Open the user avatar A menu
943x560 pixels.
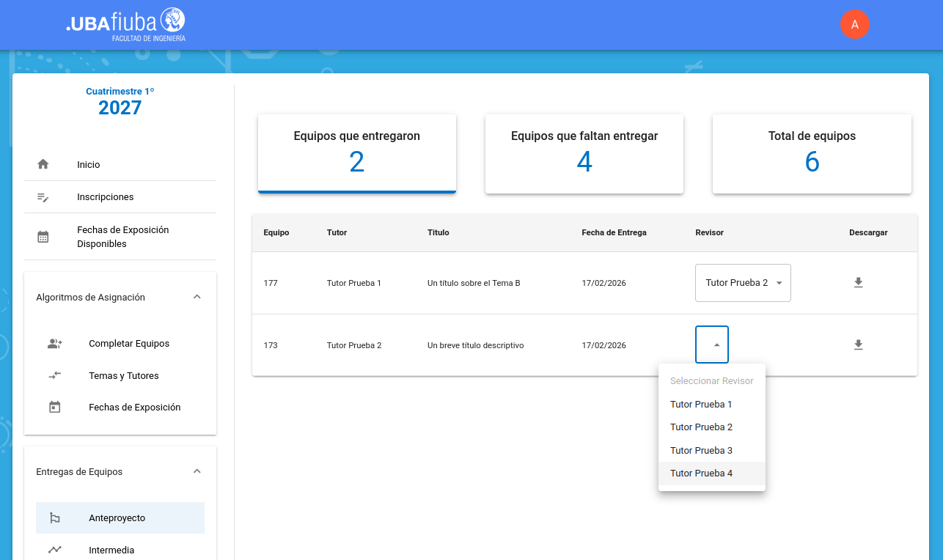tap(854, 24)
